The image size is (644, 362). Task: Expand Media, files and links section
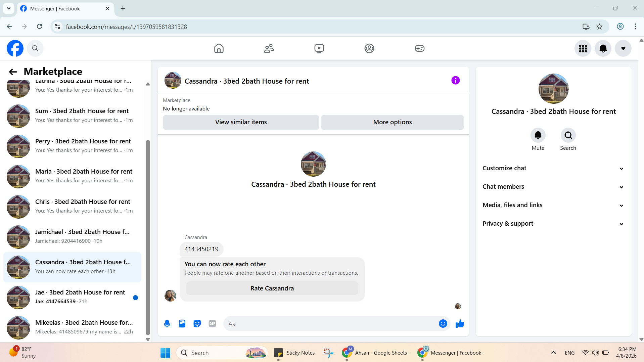coord(553,205)
